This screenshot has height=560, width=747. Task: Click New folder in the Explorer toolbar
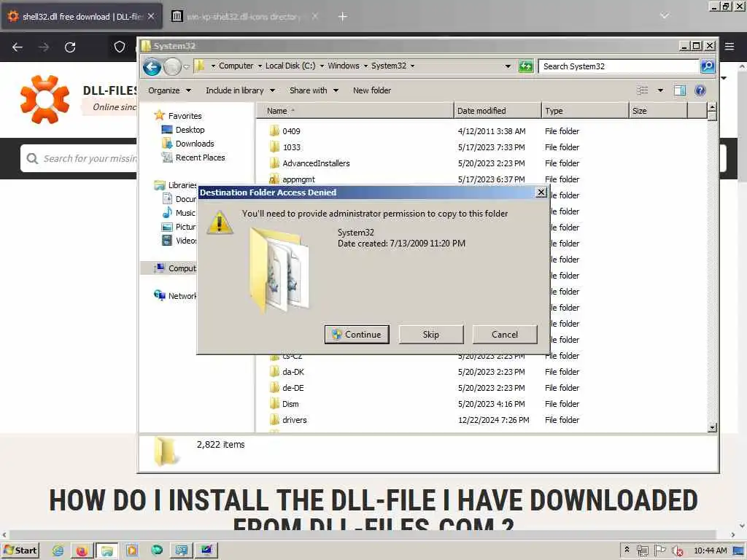pyautogui.click(x=371, y=90)
